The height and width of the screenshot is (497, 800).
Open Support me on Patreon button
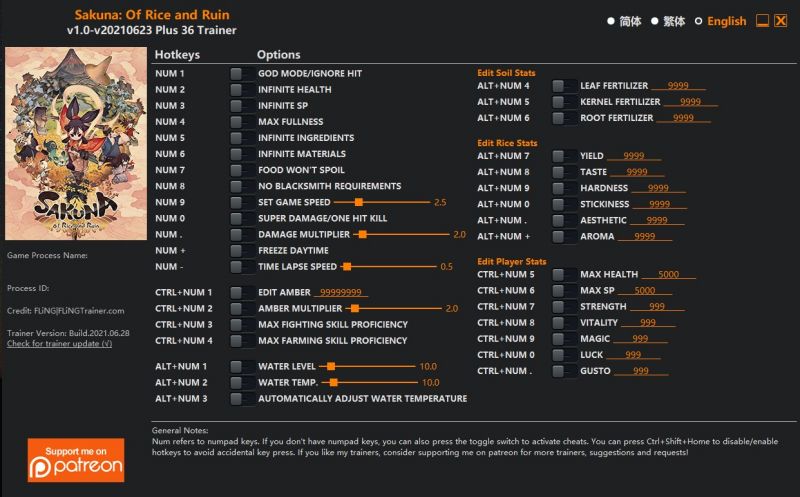tap(76, 460)
